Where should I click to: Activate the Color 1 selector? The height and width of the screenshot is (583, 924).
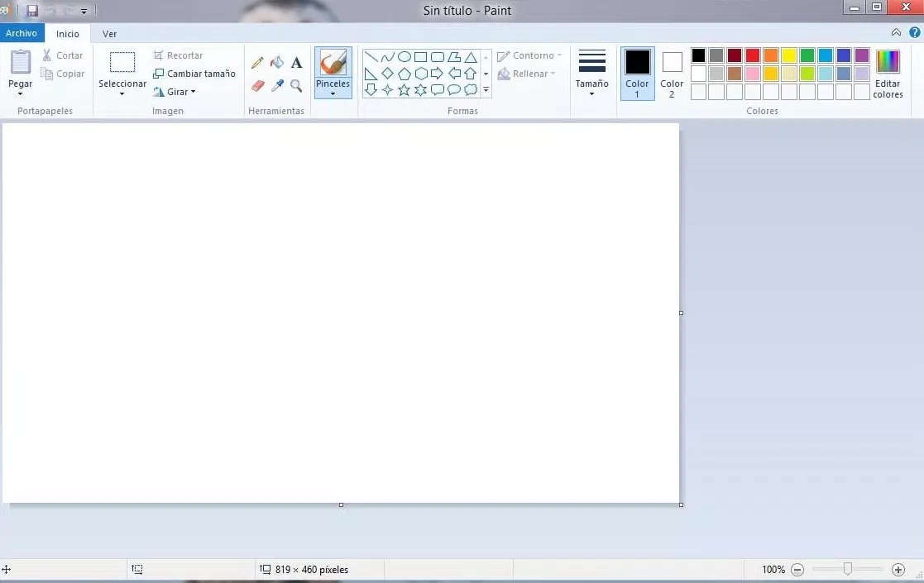(637, 73)
